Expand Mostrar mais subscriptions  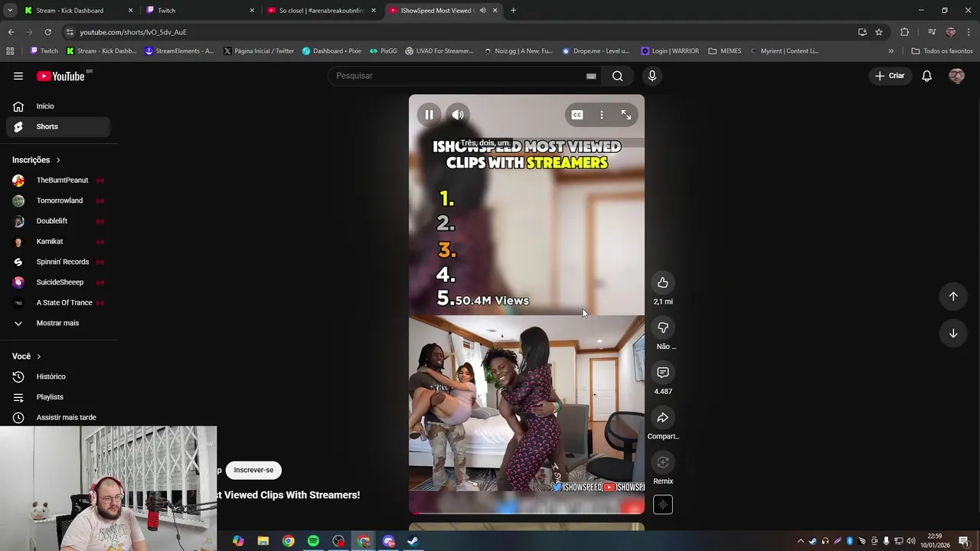point(58,323)
